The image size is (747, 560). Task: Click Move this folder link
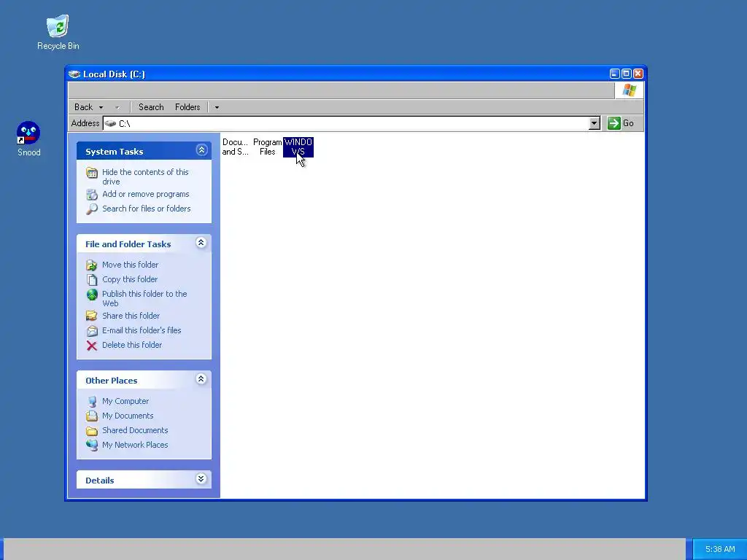pos(130,265)
